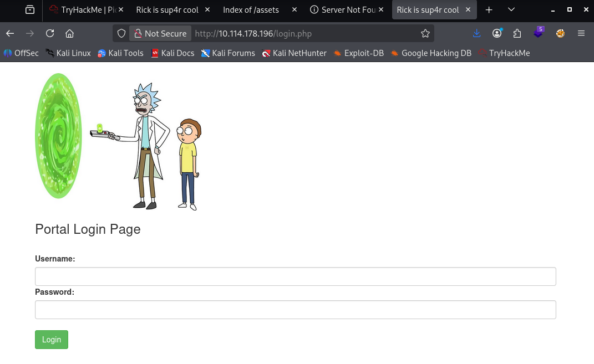The width and height of the screenshot is (594, 364).
Task: Click the tracking protection shield icon
Action: [x=121, y=33]
